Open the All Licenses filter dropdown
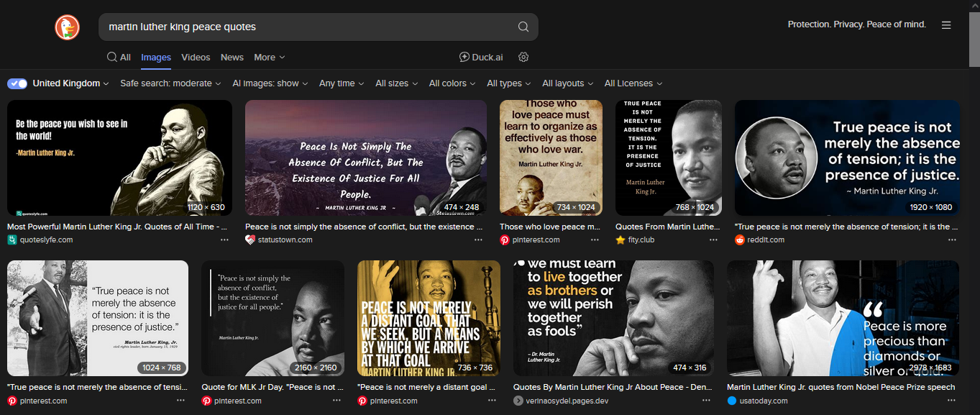 coord(633,83)
